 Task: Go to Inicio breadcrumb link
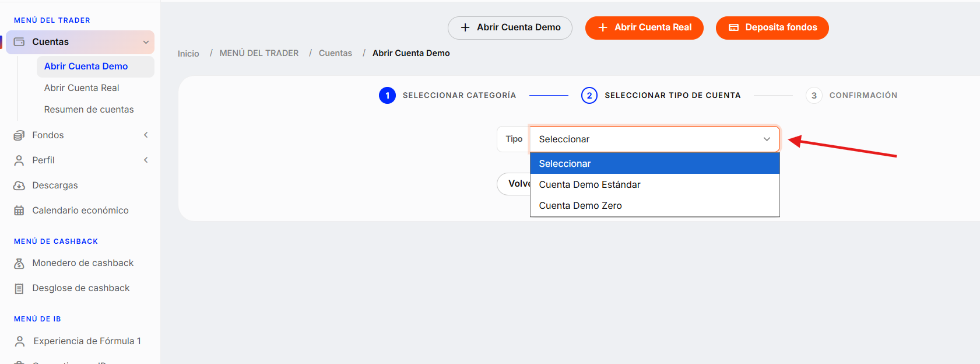point(188,54)
